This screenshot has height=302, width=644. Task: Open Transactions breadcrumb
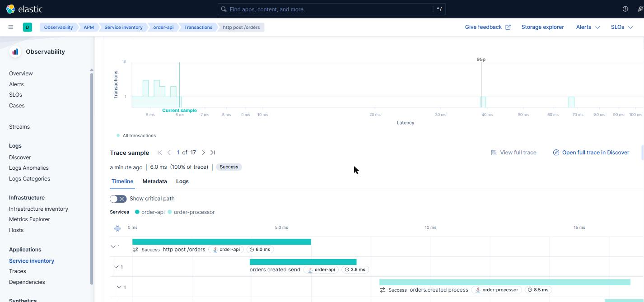pyautogui.click(x=198, y=27)
